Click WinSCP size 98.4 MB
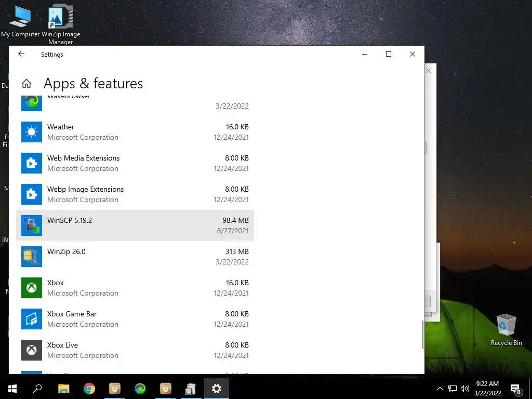532x399 pixels. tap(235, 220)
